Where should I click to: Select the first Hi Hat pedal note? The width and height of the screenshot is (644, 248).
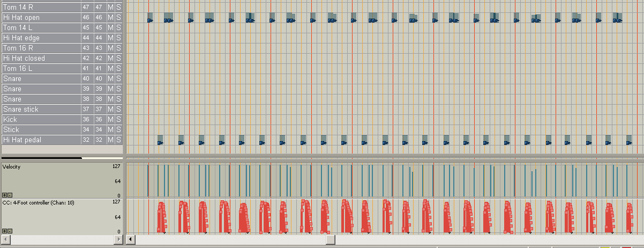(x=160, y=140)
